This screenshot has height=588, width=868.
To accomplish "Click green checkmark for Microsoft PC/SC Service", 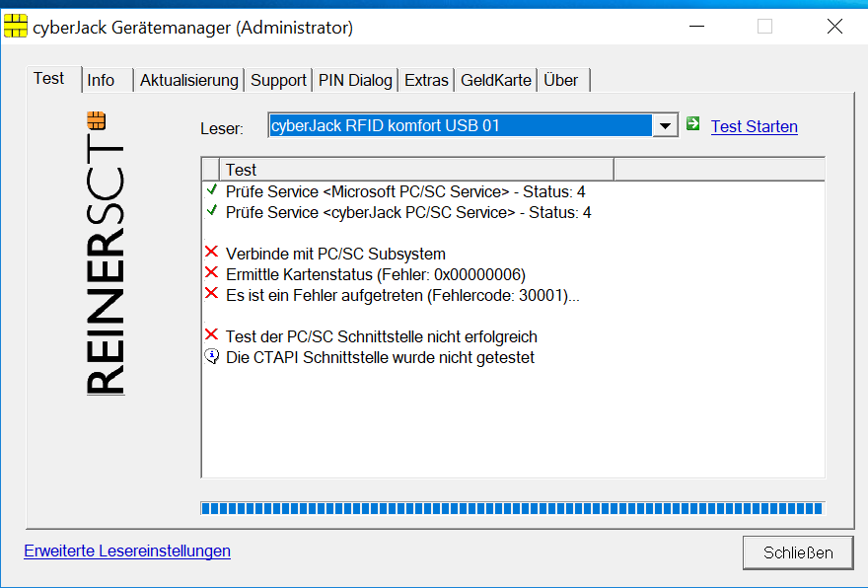I will [x=211, y=189].
